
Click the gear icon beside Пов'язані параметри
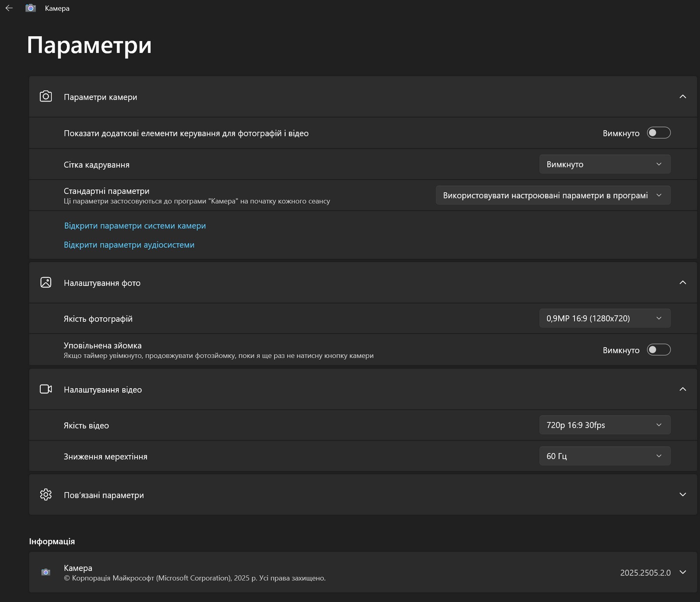coord(46,494)
